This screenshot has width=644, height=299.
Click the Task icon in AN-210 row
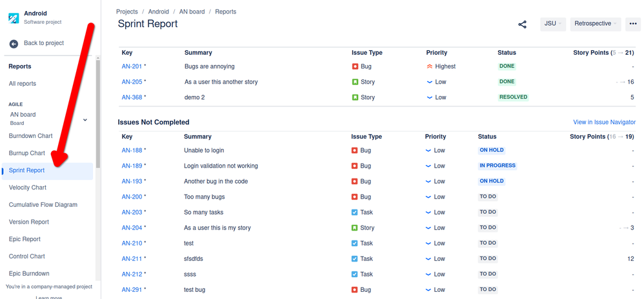tap(354, 243)
